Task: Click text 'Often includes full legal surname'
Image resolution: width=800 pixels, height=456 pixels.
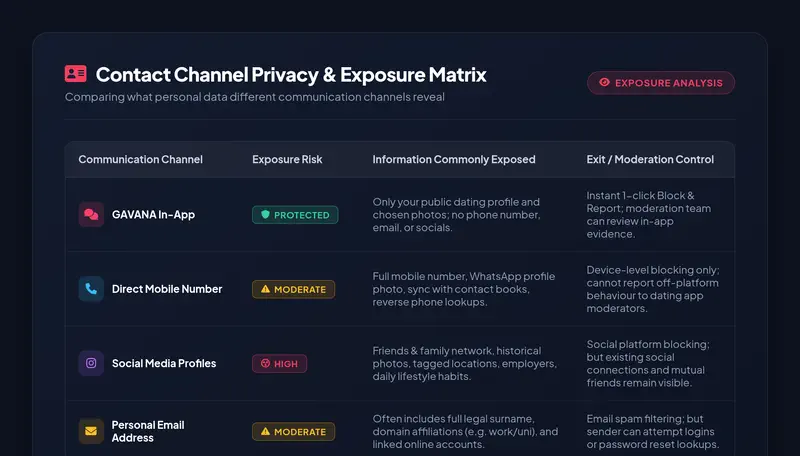Action: (x=465, y=432)
